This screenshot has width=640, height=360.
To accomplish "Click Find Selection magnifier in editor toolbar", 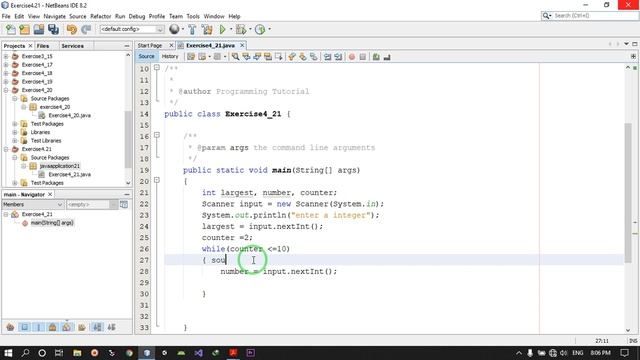I will (x=236, y=57).
